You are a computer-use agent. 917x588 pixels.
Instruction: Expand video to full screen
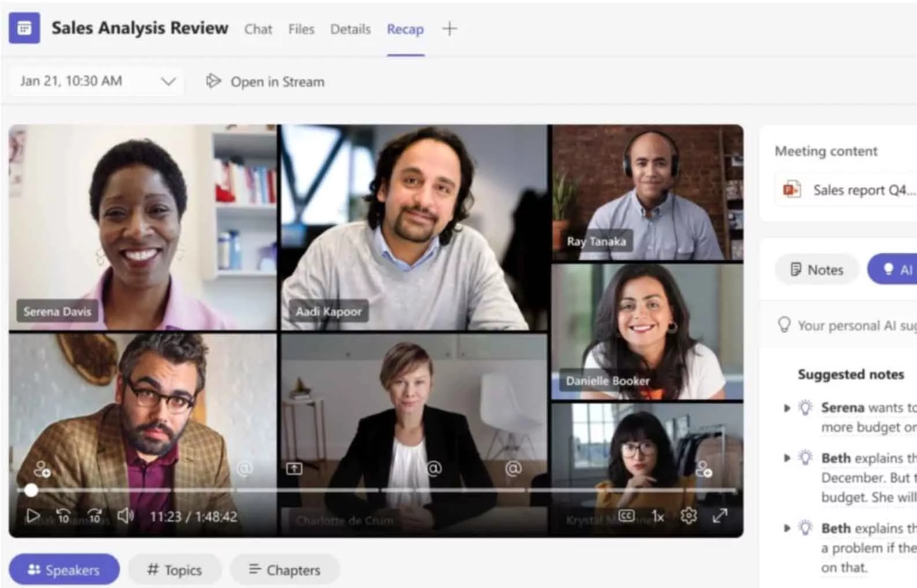(720, 516)
